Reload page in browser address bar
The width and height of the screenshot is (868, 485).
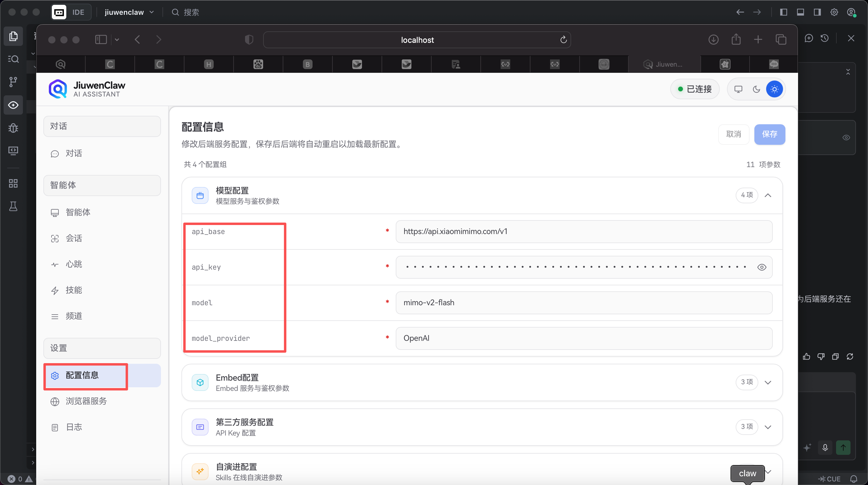tap(563, 40)
